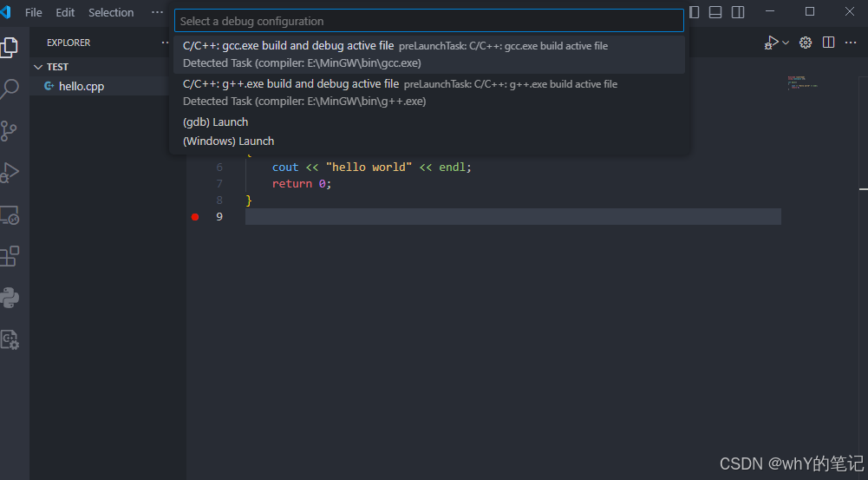Open the Python activity bar icon
Viewport: 868px width, 480px height.
[x=10, y=298]
